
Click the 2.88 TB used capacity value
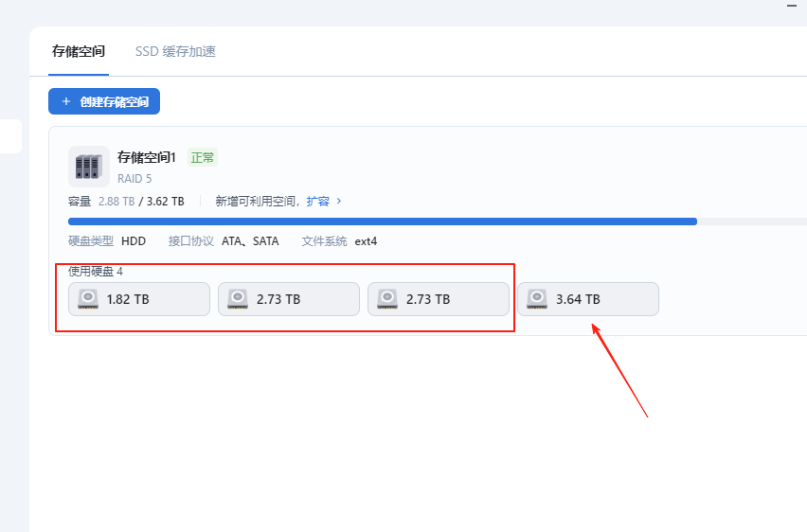[117, 202]
